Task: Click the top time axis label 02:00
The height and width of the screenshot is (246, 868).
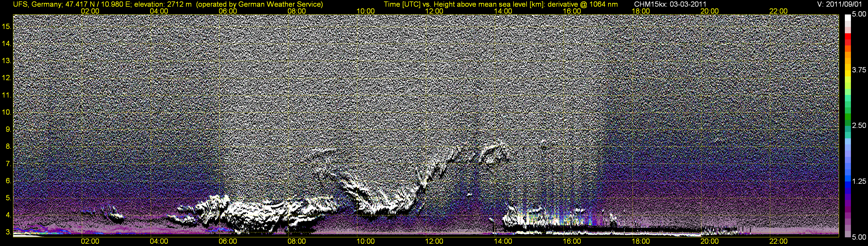Action: (90, 11)
